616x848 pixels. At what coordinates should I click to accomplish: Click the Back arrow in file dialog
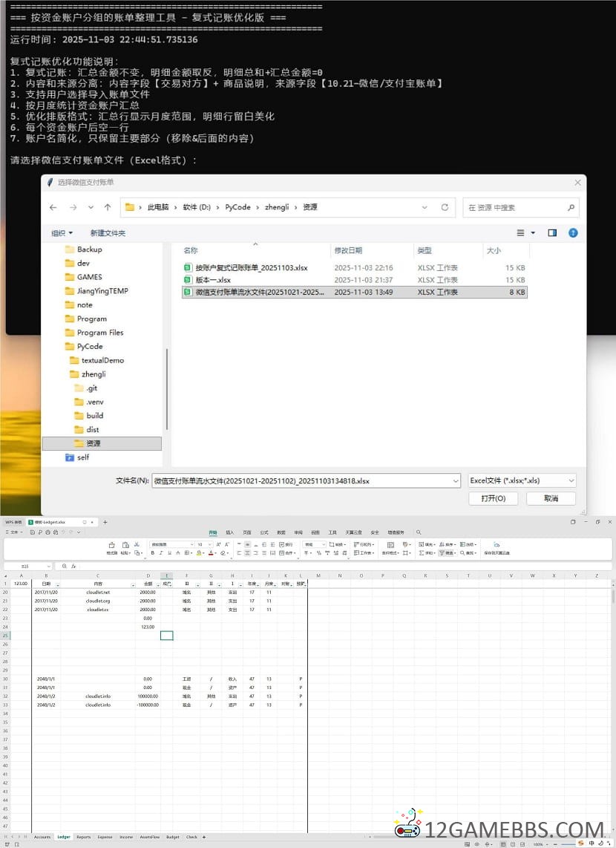click(x=53, y=208)
